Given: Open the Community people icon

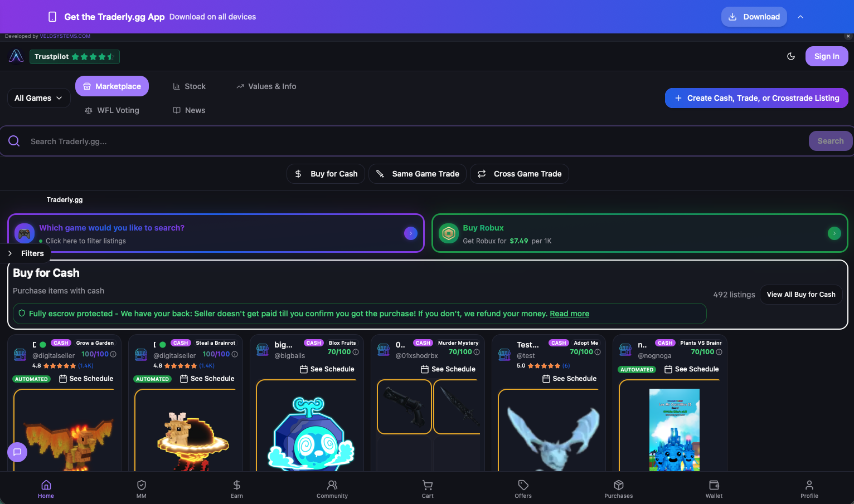Looking at the screenshot, I should pyautogui.click(x=332, y=485).
